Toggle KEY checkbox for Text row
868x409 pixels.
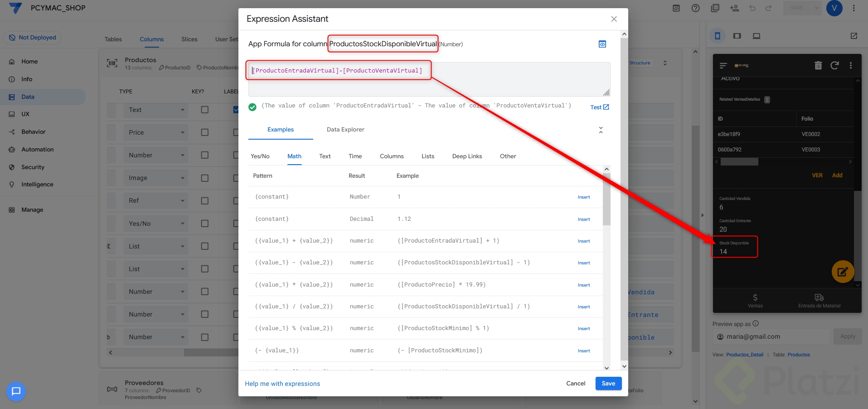(205, 110)
